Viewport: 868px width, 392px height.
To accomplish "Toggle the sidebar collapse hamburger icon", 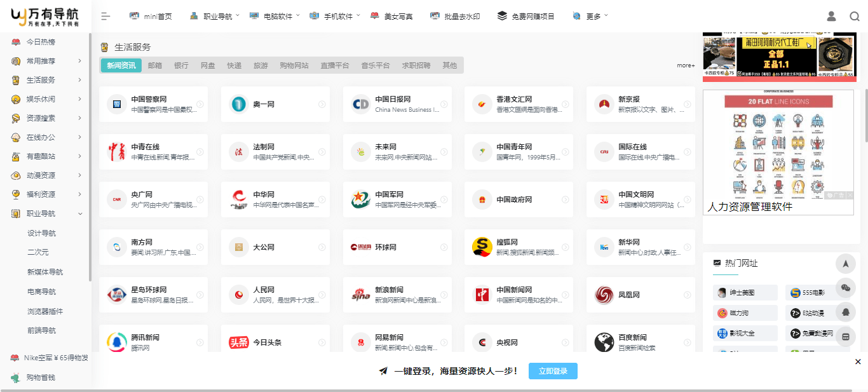I will (106, 17).
